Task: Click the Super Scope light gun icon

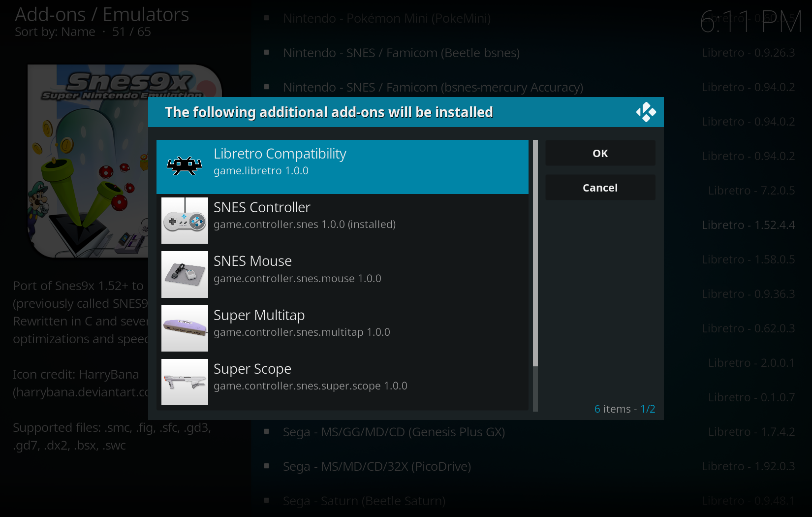Action: click(185, 382)
